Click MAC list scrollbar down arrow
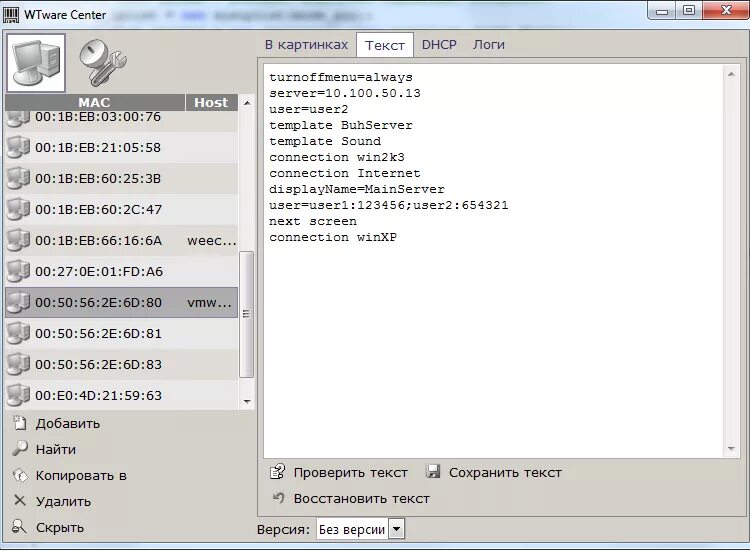Viewport: 750px width, 551px height. 247,401
